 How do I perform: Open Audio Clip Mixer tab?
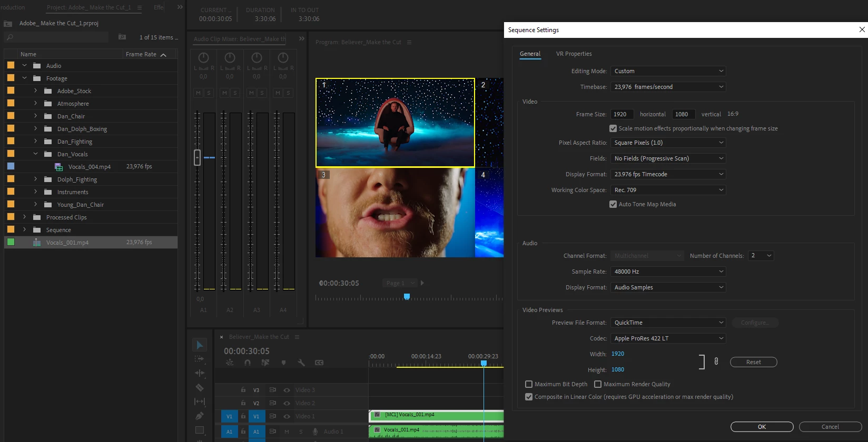point(240,39)
